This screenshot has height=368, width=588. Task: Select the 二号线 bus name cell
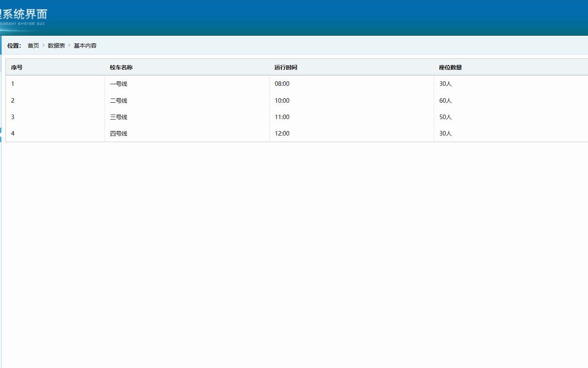point(119,101)
